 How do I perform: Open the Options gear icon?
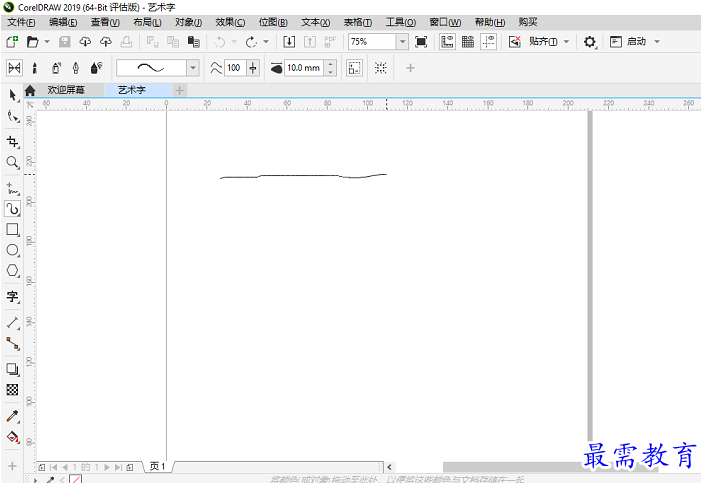pyautogui.click(x=589, y=42)
